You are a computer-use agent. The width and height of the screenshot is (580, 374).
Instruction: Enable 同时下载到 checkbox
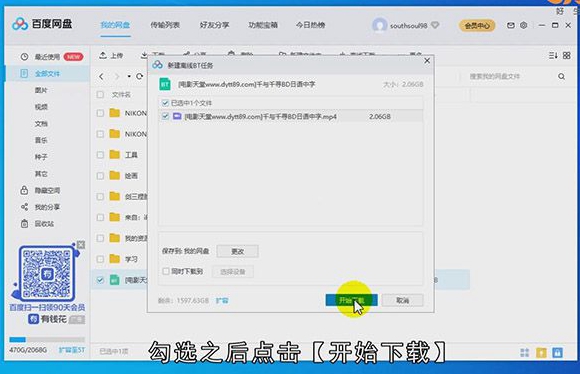coord(166,271)
